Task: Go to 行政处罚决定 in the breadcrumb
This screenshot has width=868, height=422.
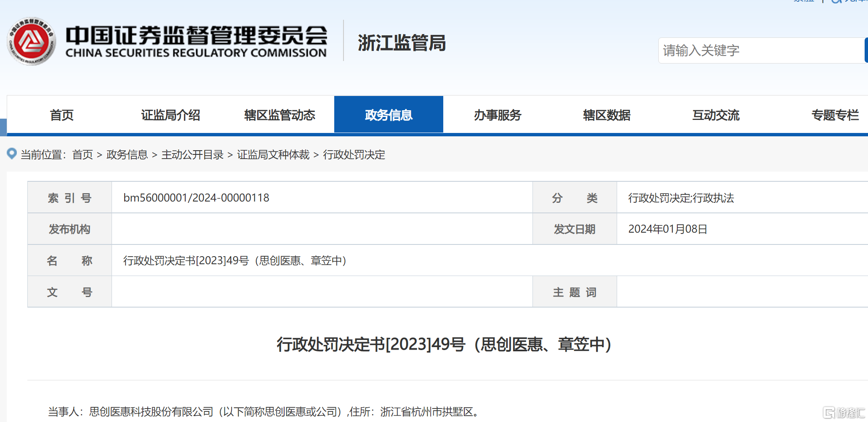Action: coord(354,155)
